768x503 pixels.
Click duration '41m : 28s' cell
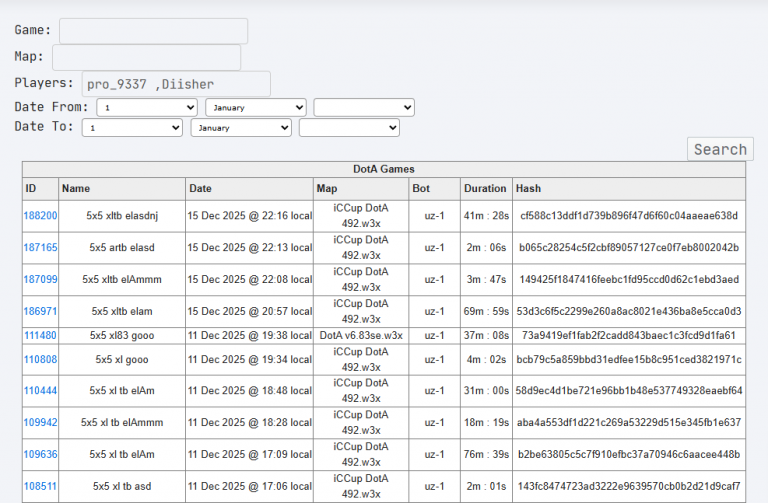pos(486,216)
